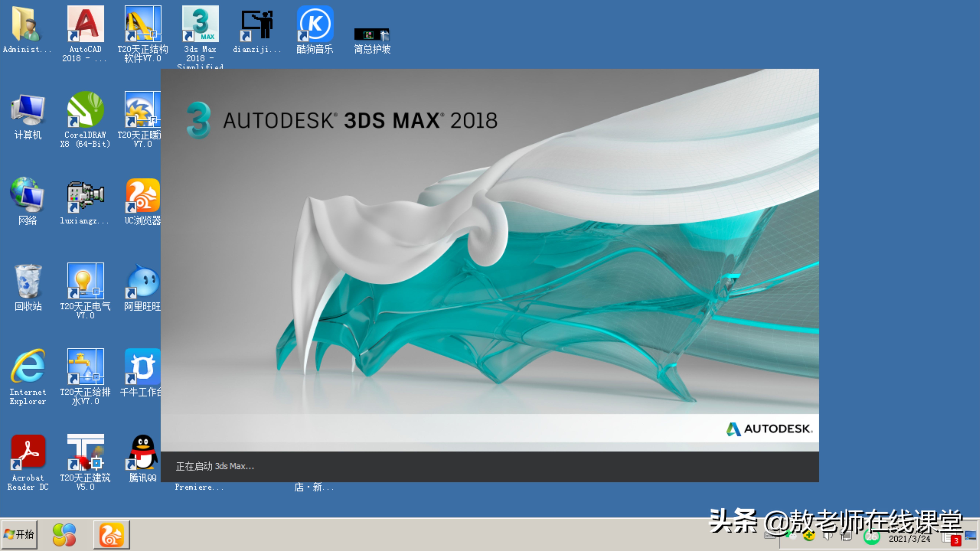Open T20天正建筑 V5.0
Screen dimensions: 980x551
(85, 454)
